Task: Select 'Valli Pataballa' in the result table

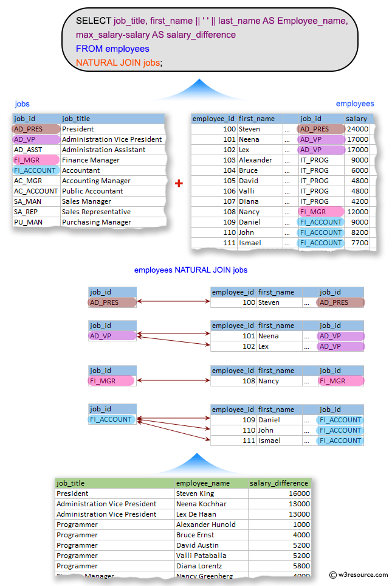Action: 211,556
